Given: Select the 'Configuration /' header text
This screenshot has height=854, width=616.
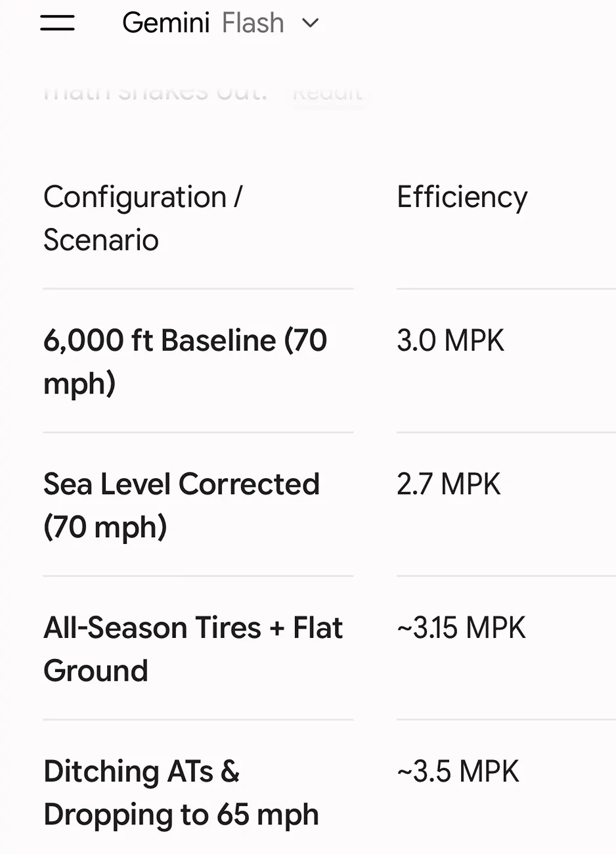Looking at the screenshot, I should pyautogui.click(x=143, y=197).
